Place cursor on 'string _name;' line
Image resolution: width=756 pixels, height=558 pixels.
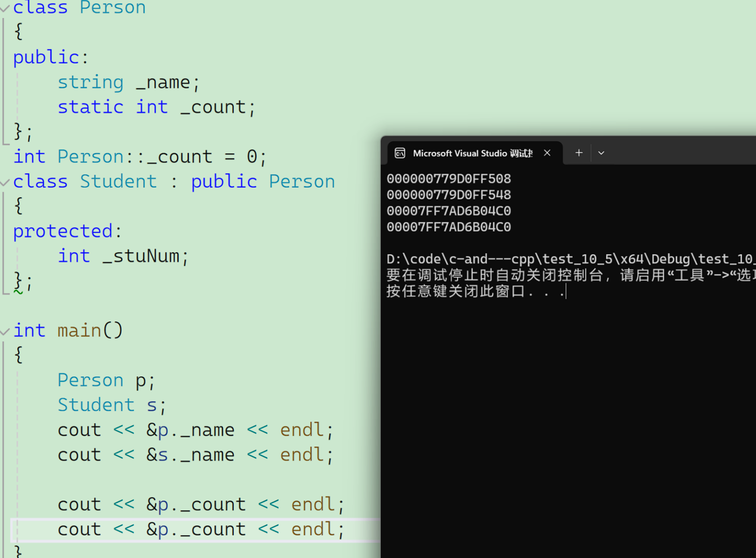[x=129, y=82]
